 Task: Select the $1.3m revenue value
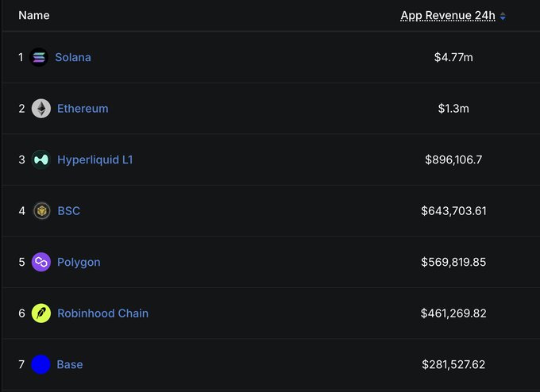453,109
